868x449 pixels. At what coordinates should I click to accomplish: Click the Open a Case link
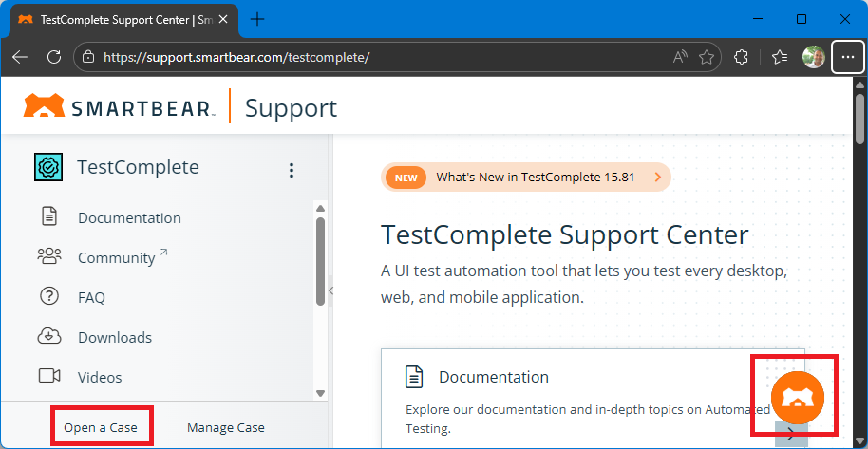101,428
